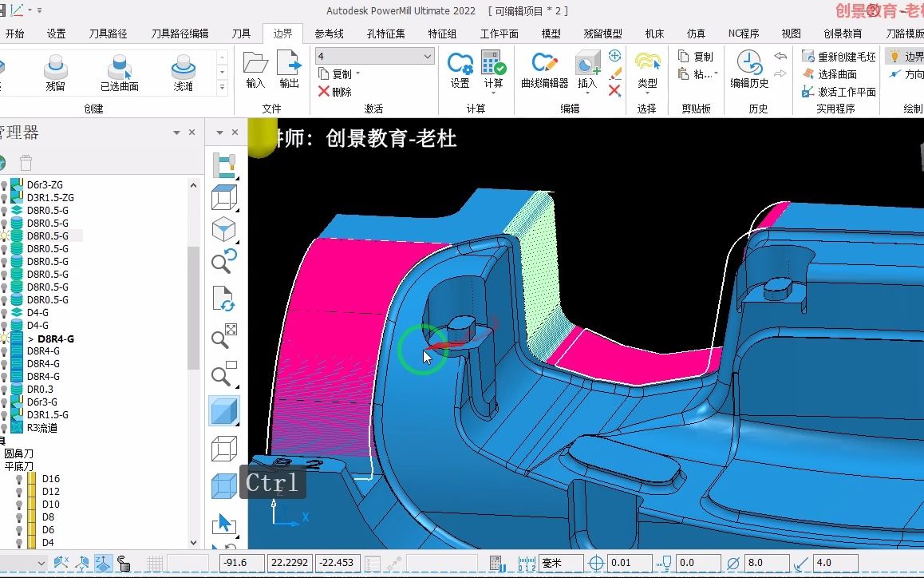Image resolution: width=924 pixels, height=578 pixels.
Task: Toggle lightbulb beside D6r3-ZG toolpath
Action: (5, 185)
